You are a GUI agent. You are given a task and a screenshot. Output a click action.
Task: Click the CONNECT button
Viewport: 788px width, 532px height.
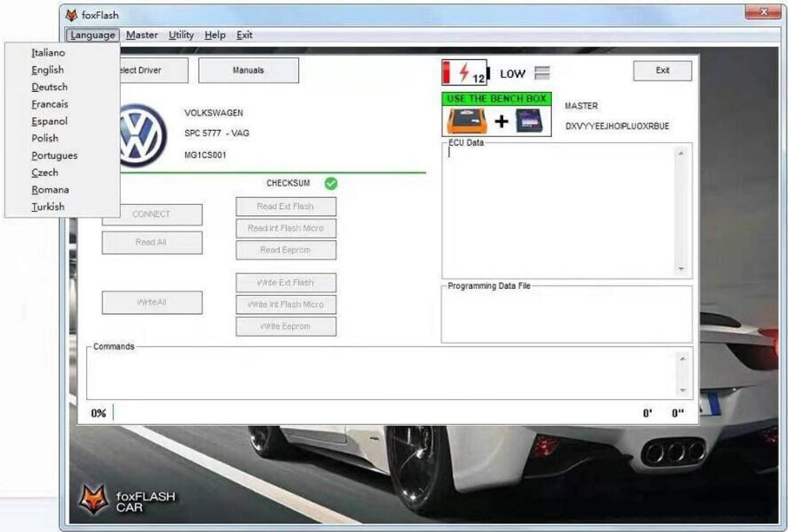point(152,215)
